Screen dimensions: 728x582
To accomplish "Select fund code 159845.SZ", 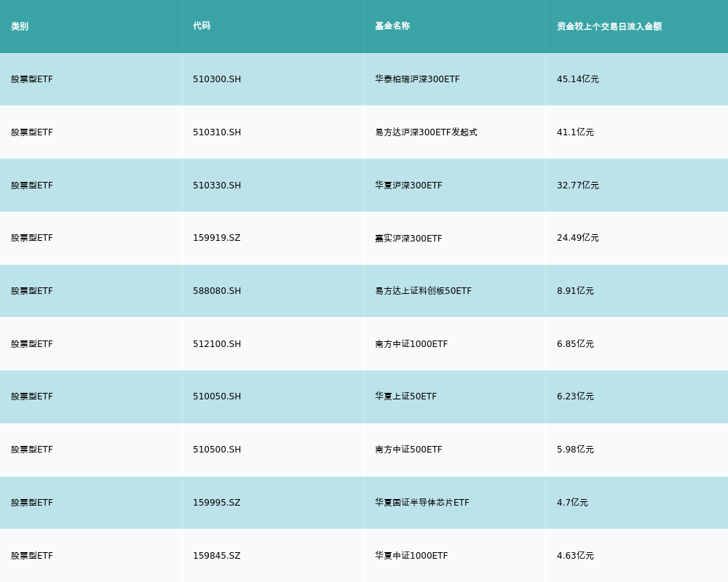I will click(x=217, y=556).
